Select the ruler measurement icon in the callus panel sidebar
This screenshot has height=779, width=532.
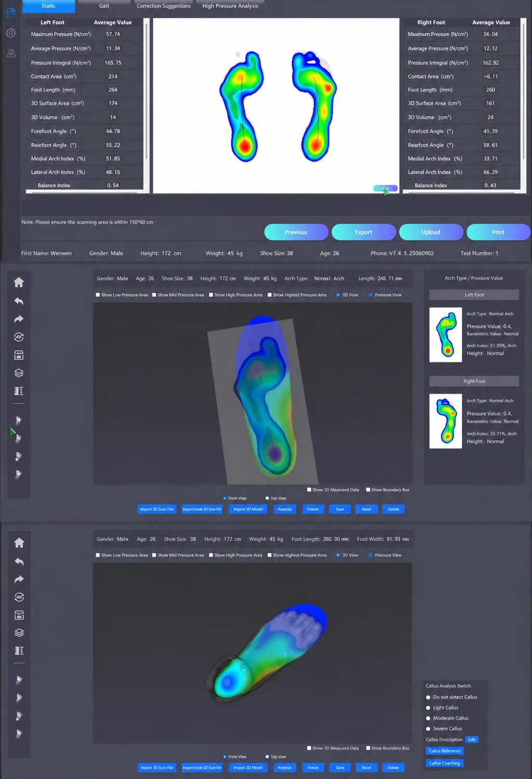point(19,650)
